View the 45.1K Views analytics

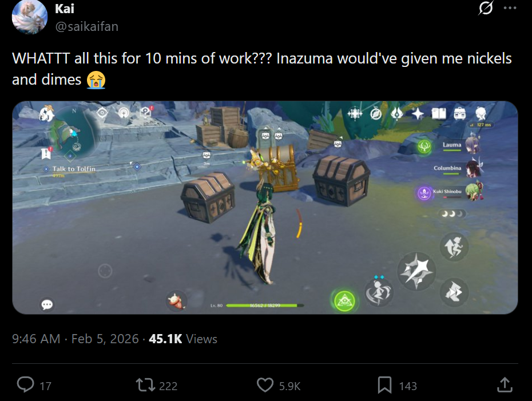point(183,339)
